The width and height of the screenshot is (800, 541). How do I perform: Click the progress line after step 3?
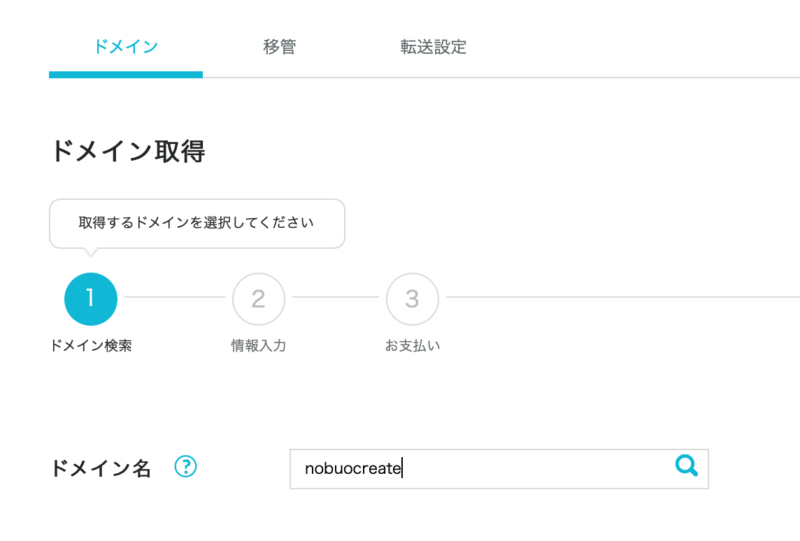(x=623, y=297)
